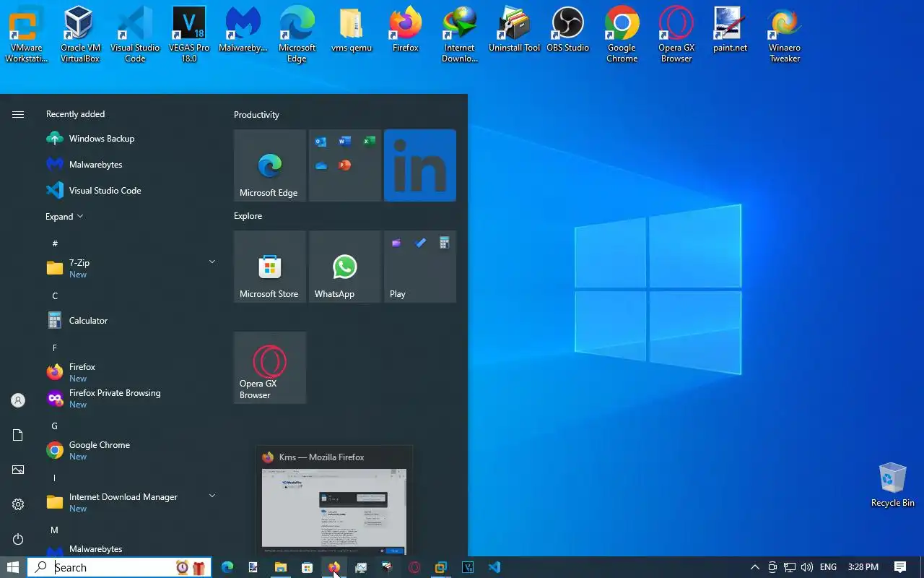Viewport: 924px width, 578px height.
Task: Open Malwarebytes from Recently added list
Action: click(131, 165)
